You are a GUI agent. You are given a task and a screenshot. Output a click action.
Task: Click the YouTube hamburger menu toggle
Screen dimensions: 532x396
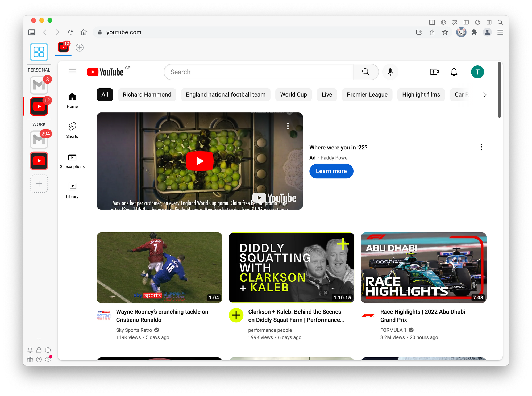click(72, 72)
